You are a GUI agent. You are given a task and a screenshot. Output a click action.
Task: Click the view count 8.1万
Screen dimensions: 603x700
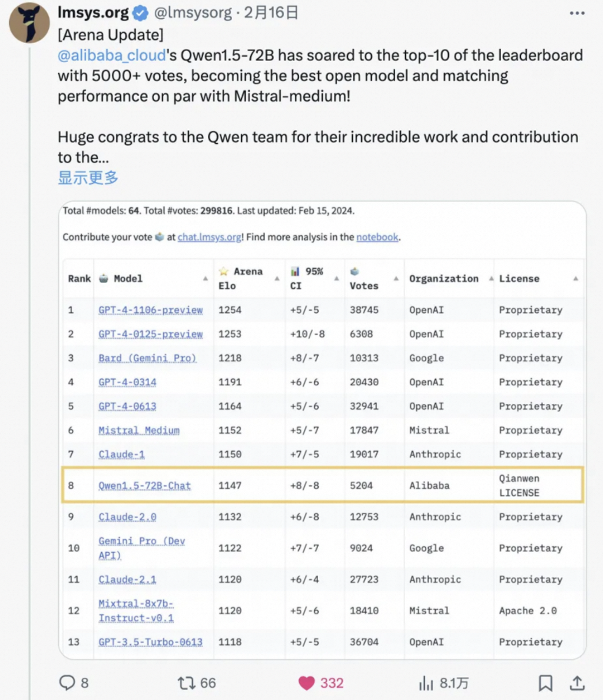click(x=454, y=683)
